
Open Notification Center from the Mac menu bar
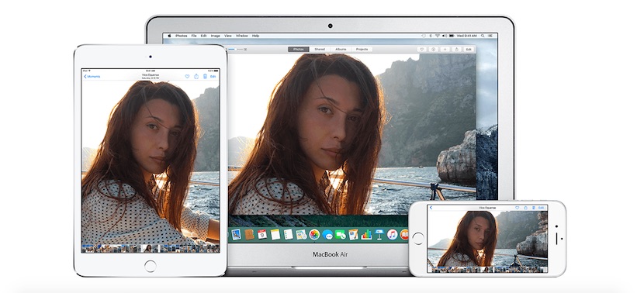tap(490, 36)
